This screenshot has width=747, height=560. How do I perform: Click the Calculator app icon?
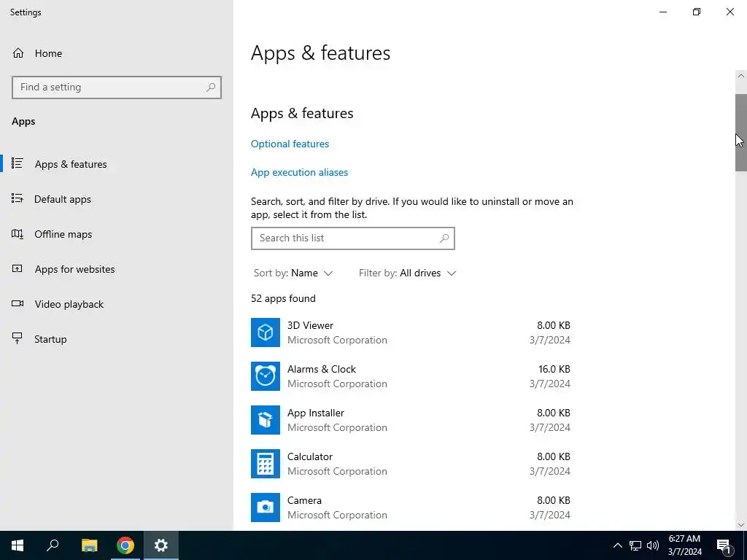pyautogui.click(x=266, y=464)
